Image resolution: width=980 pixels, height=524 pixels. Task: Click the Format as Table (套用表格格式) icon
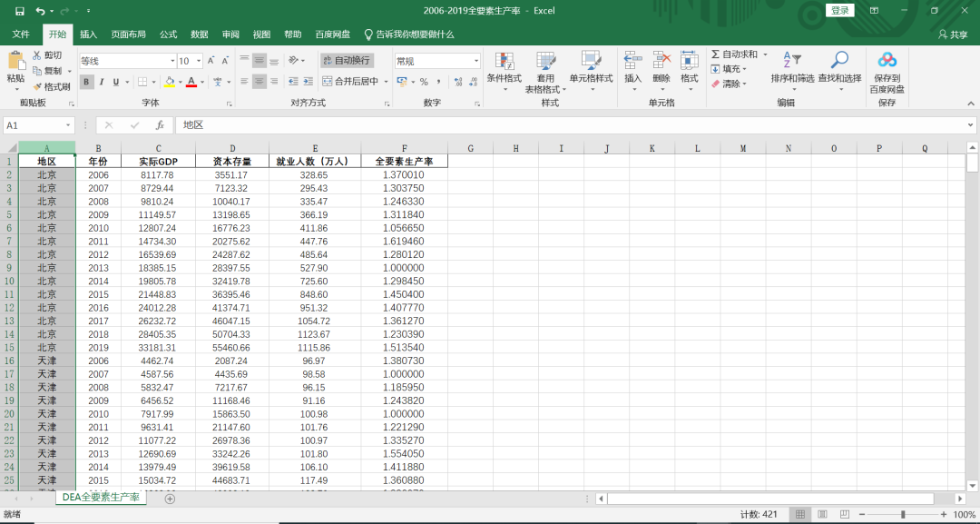545,61
